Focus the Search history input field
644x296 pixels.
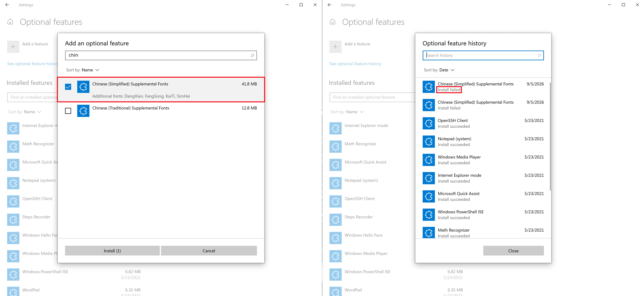click(483, 55)
